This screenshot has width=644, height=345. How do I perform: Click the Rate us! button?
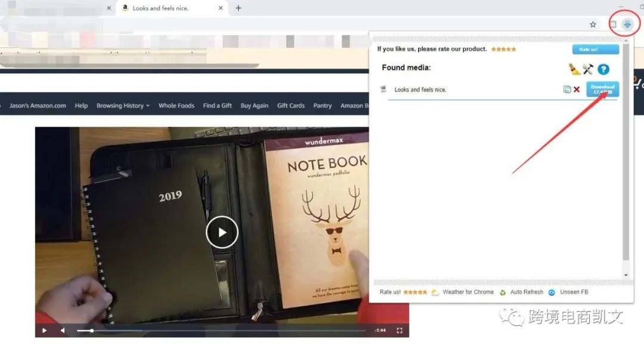click(x=595, y=49)
